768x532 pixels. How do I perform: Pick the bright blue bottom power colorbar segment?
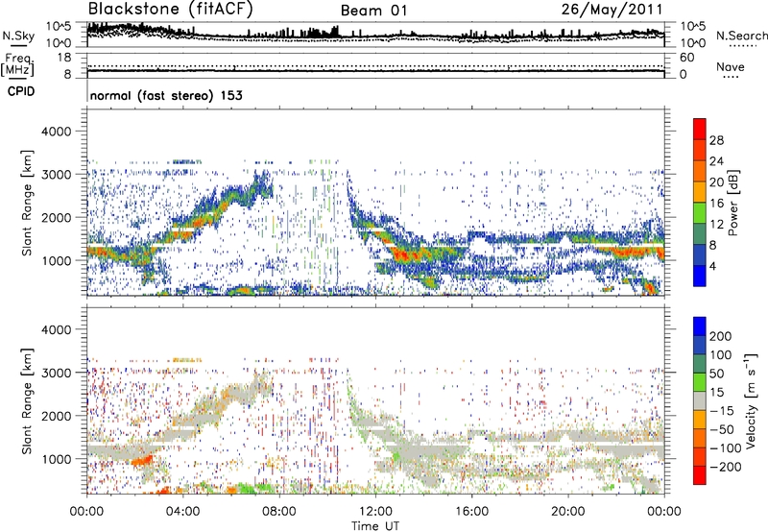[700, 277]
